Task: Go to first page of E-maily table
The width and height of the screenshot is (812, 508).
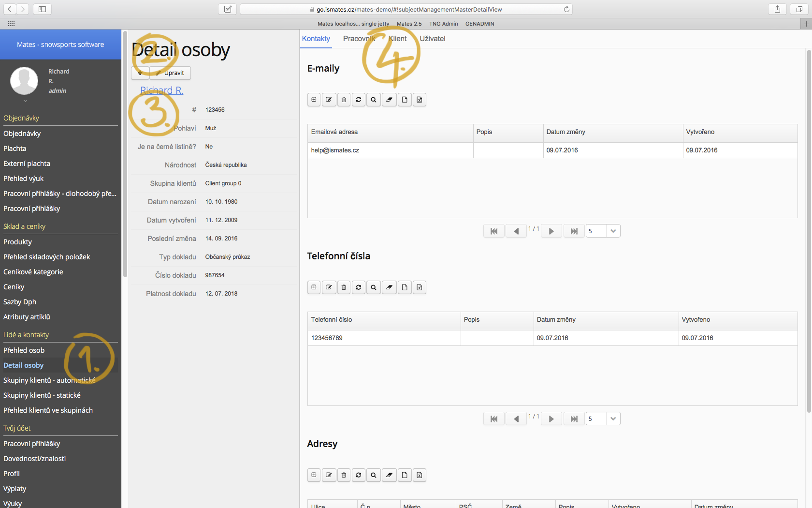Action: click(x=494, y=231)
